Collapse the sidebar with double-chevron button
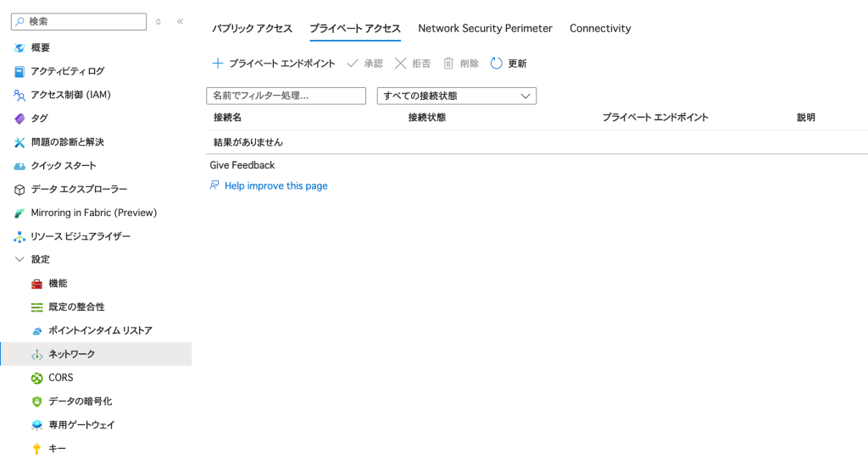868x459 pixels. pos(180,21)
